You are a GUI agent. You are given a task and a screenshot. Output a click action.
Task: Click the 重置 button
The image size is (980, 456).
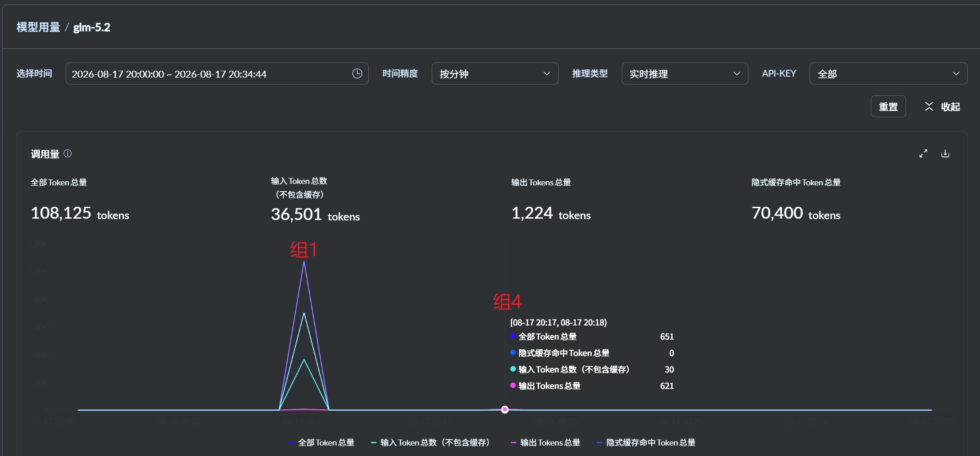[x=888, y=106]
